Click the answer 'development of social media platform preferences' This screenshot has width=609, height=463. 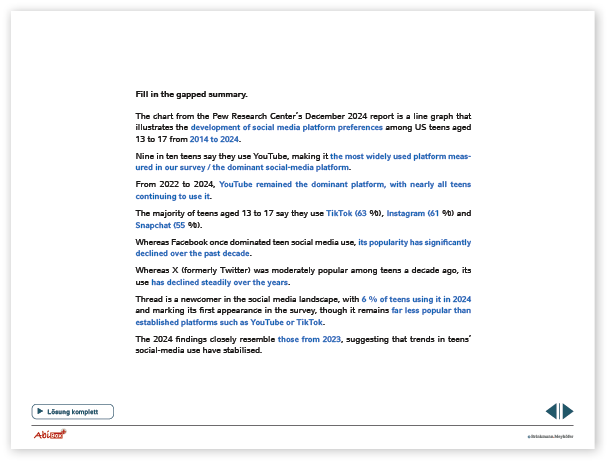click(287, 127)
